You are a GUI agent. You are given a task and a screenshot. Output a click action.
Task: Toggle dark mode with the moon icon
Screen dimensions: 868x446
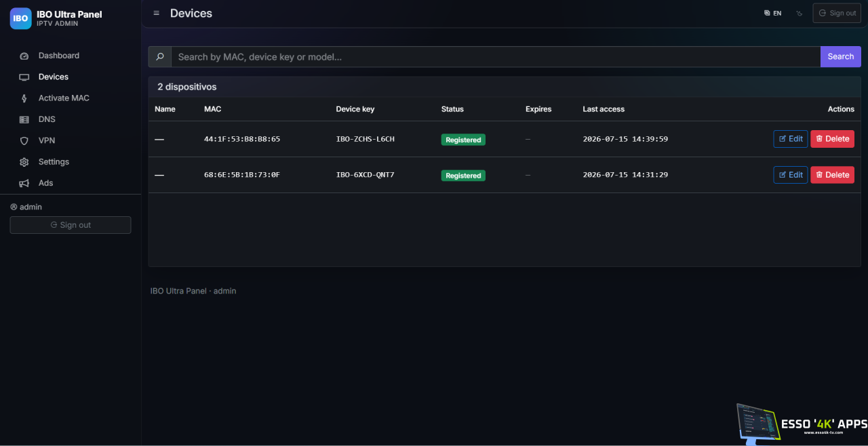(x=800, y=13)
